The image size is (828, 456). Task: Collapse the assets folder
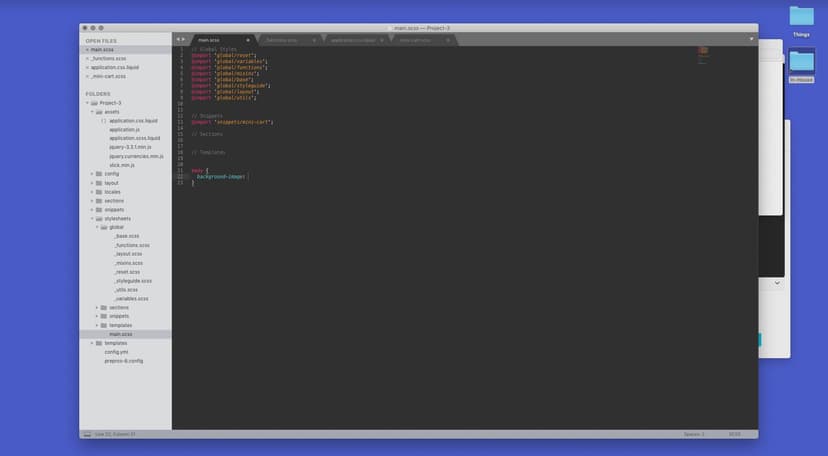(x=92, y=112)
